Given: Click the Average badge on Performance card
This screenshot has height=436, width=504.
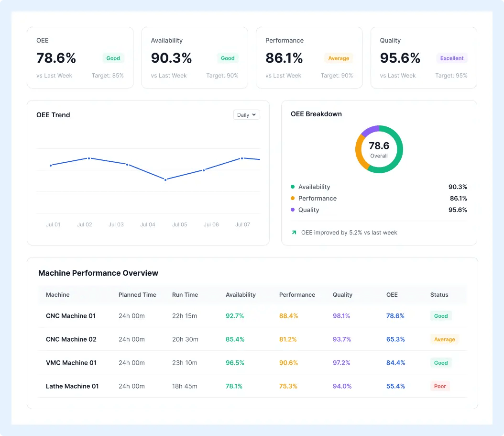Looking at the screenshot, I should [339, 58].
